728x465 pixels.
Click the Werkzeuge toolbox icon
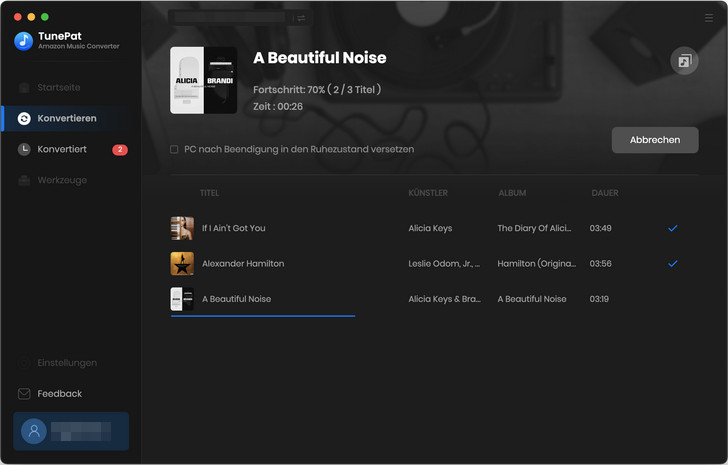click(24, 180)
